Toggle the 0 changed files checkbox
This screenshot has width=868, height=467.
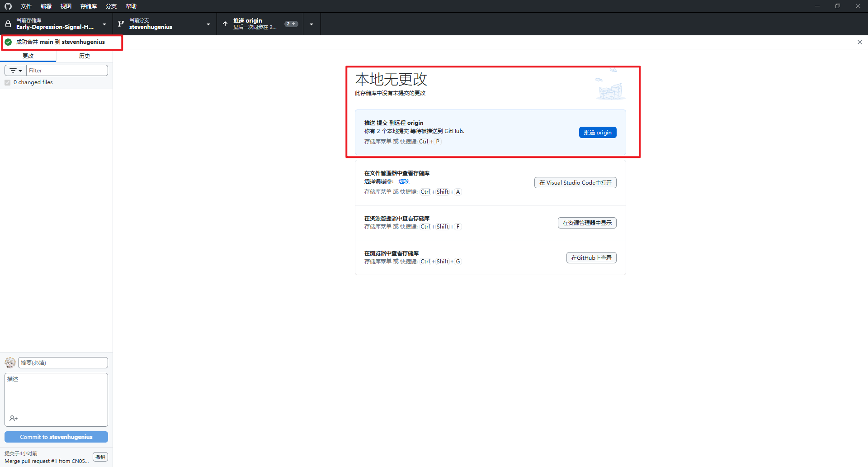tap(8, 82)
